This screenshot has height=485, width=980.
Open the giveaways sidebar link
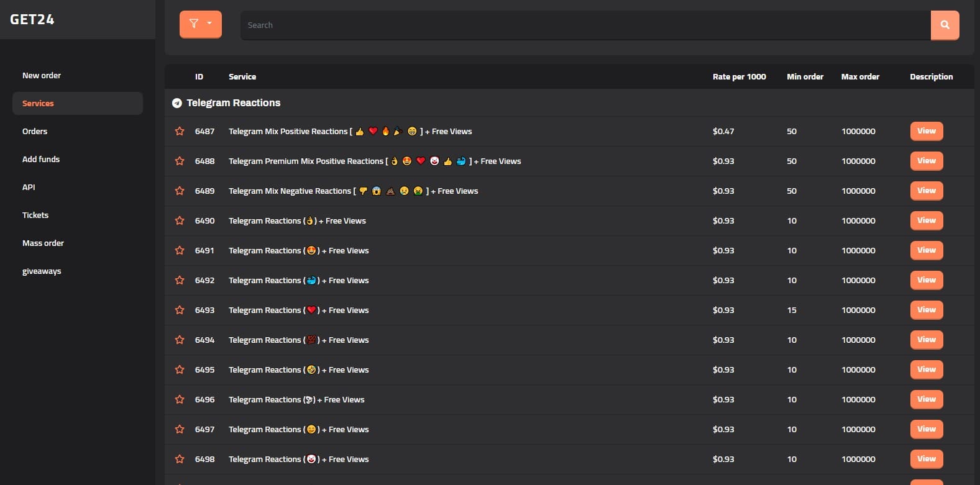tap(42, 271)
